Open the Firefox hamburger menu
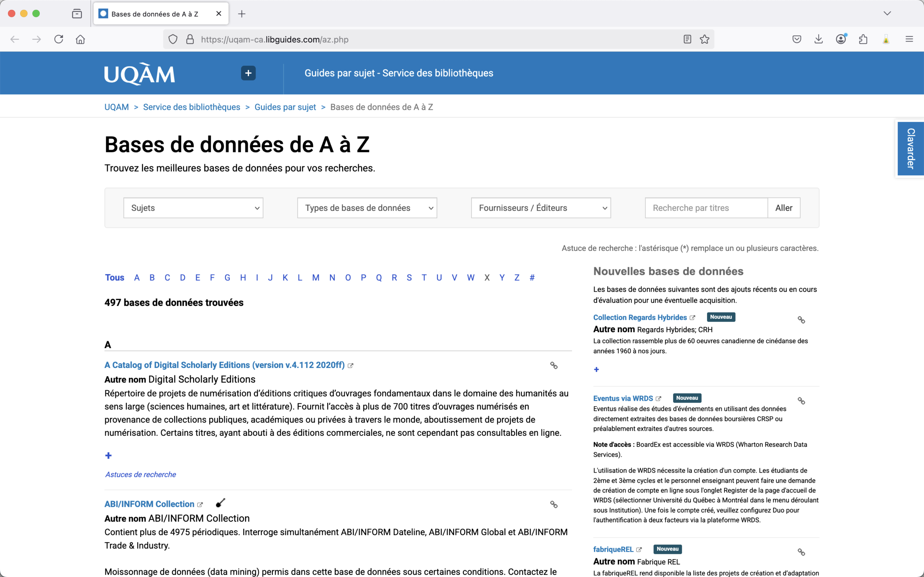 coord(909,39)
